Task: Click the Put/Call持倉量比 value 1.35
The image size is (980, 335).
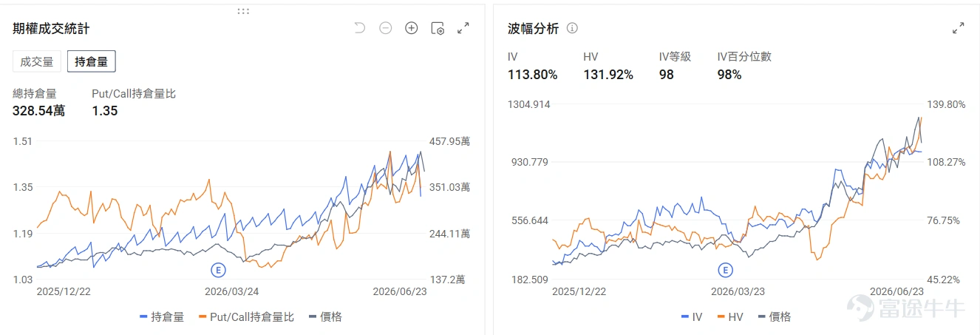Action: click(x=105, y=111)
